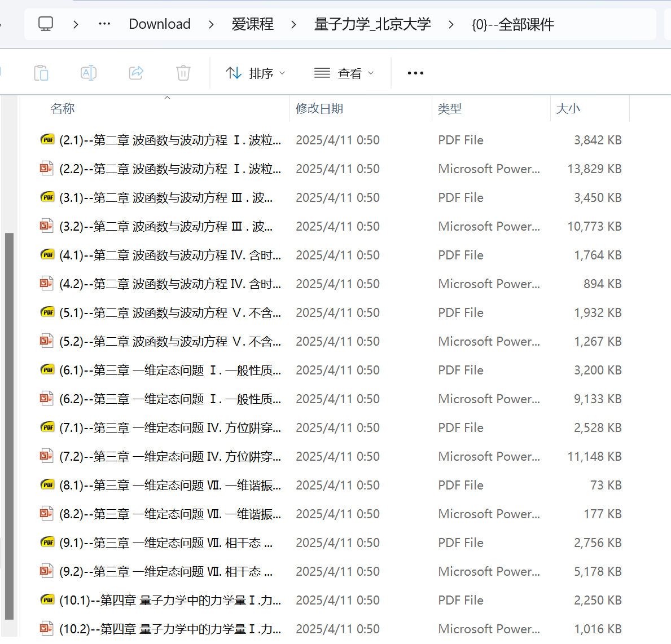Screen dimensions: 671x644
Task: Click the PDF icon of file (8.1)
Action: click(x=47, y=484)
